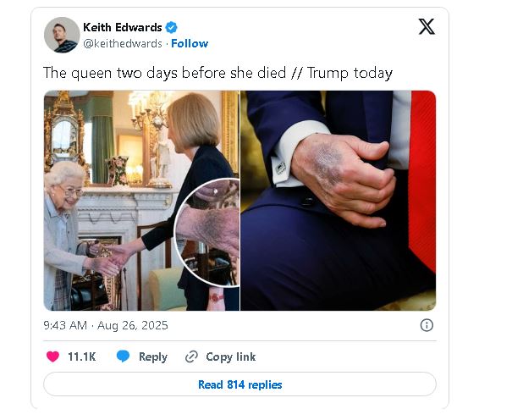Viewport: 512px width, 420px height.
Task: Open Keith Edwards' profile avatar
Action: pyautogui.click(x=62, y=35)
